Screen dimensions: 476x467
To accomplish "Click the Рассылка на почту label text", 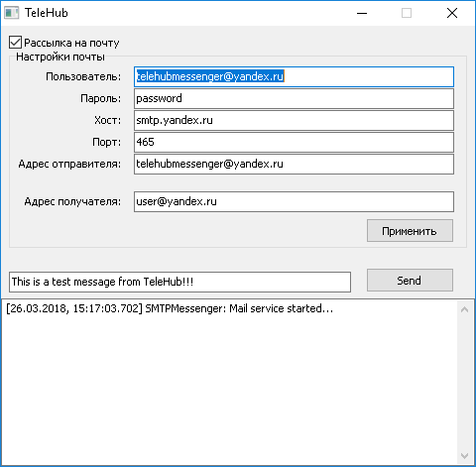I will click(x=71, y=43).
